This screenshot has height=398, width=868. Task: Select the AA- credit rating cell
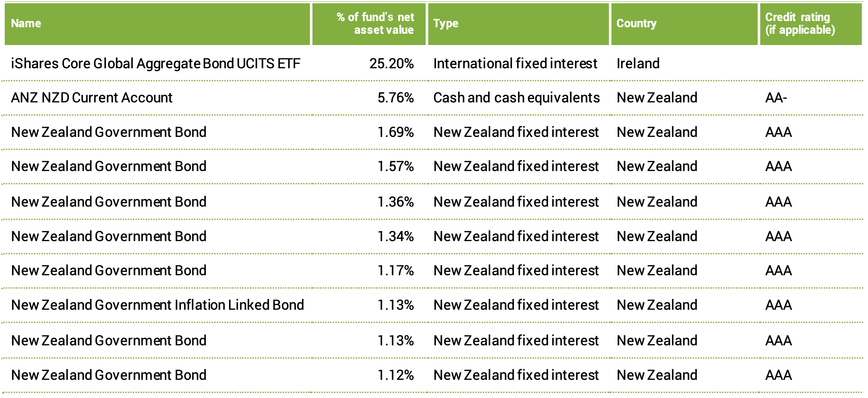[x=776, y=98]
